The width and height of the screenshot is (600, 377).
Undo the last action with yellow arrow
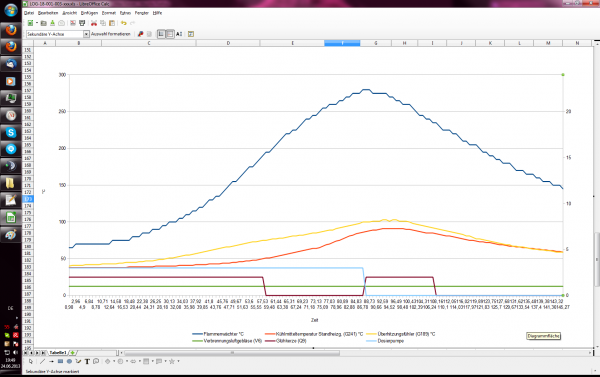124,23
